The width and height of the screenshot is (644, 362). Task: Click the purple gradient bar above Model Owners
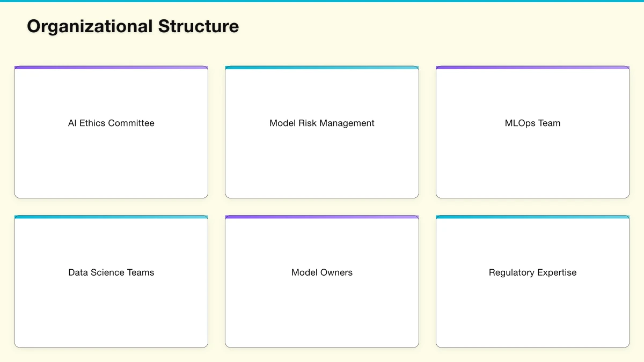click(322, 217)
